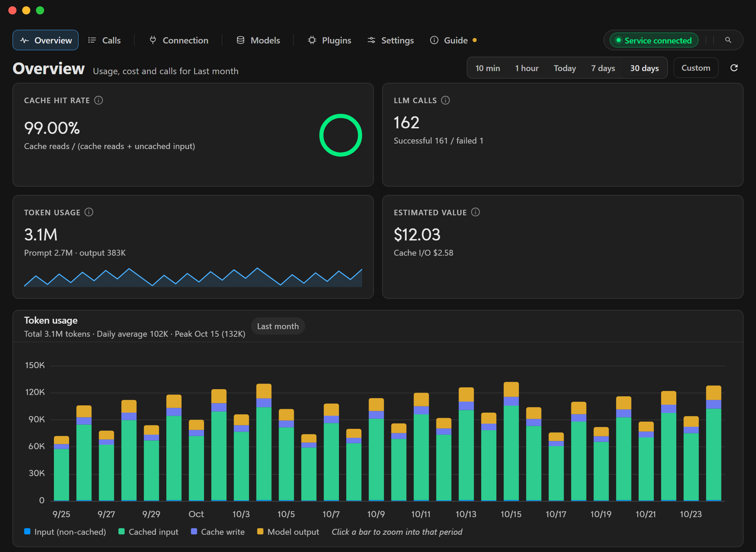Open the Connection tab
This screenshot has width=756, height=552.
[x=178, y=40]
